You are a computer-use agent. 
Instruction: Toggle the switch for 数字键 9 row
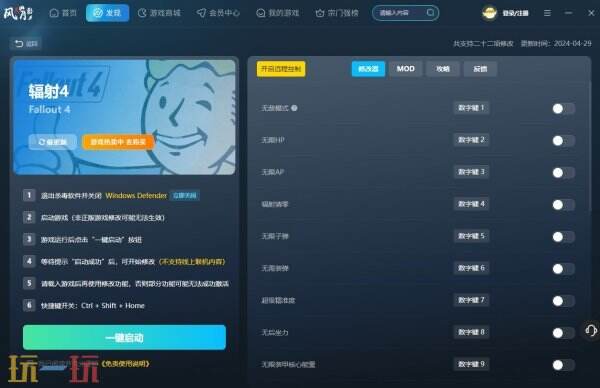coord(563,365)
